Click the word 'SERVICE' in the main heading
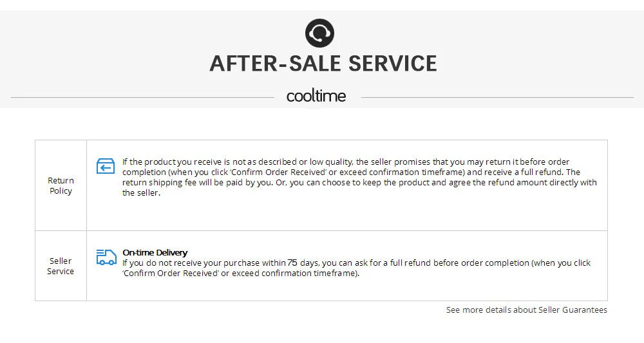 pos(392,64)
